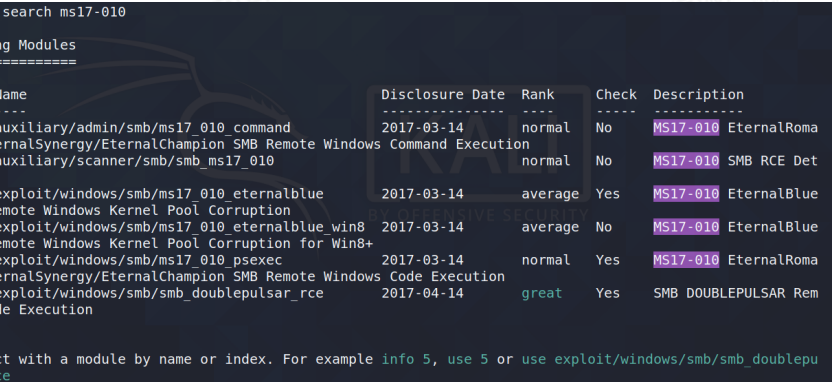Click 'Kernel Pool Corruption for Win8+' text
This screenshot has height=382, width=832.
pyautogui.click(x=241, y=244)
